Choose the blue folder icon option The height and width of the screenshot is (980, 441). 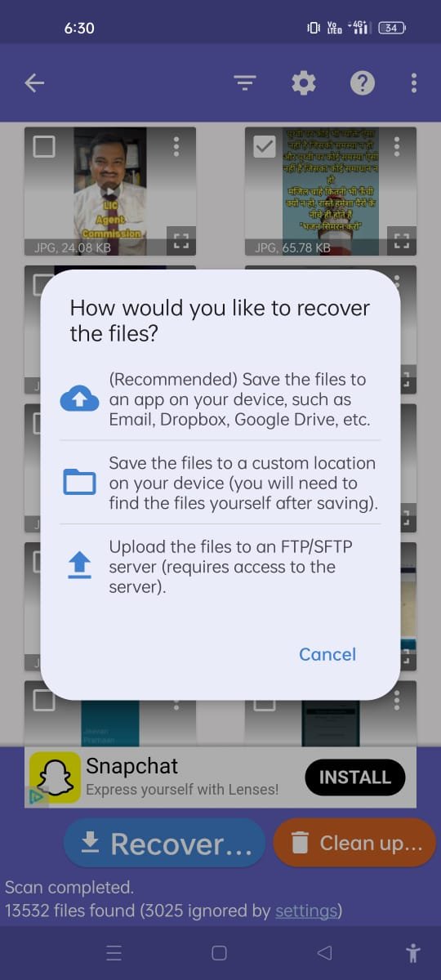click(79, 483)
